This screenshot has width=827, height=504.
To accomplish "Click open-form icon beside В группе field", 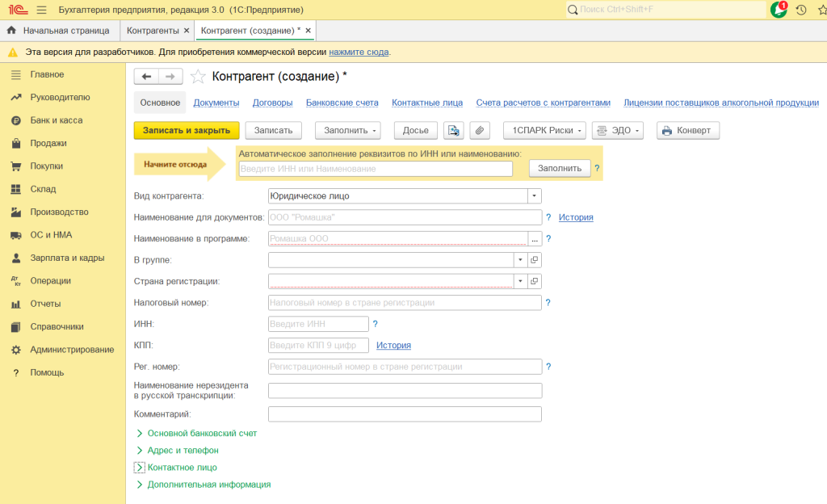I will [534, 260].
